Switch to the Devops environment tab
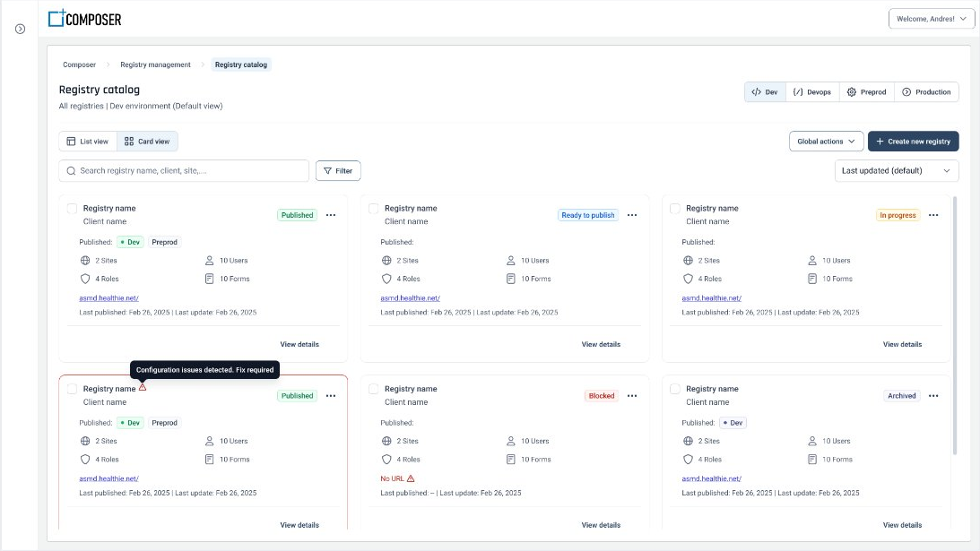This screenshot has width=980, height=551. (x=811, y=91)
